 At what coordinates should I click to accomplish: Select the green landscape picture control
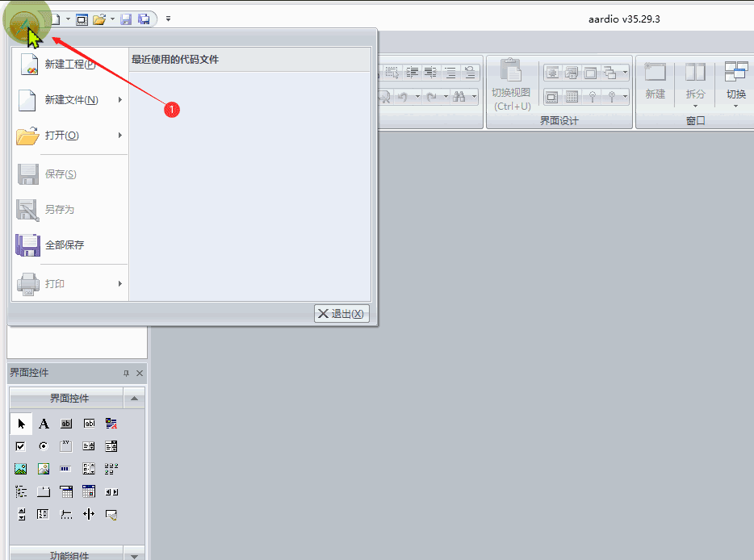[21, 469]
